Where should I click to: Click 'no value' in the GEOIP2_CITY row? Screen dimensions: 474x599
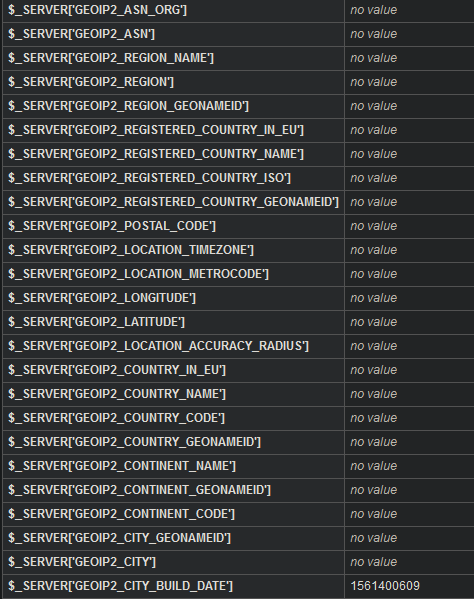tap(374, 562)
